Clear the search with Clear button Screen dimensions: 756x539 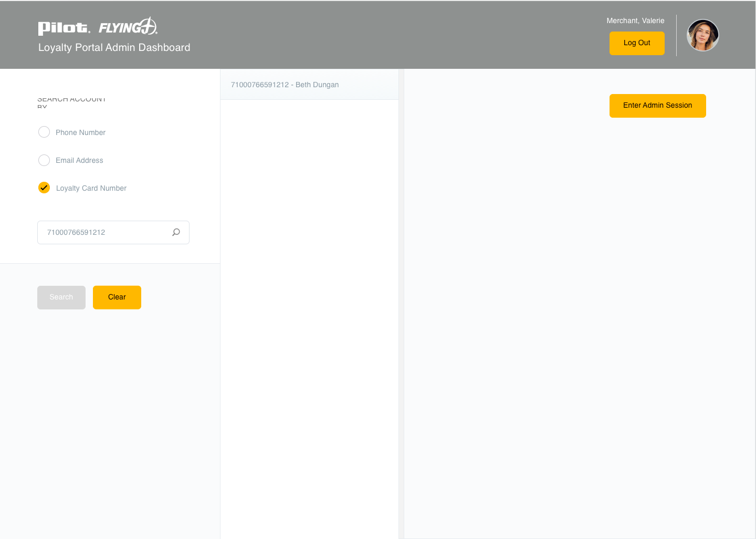coord(117,297)
